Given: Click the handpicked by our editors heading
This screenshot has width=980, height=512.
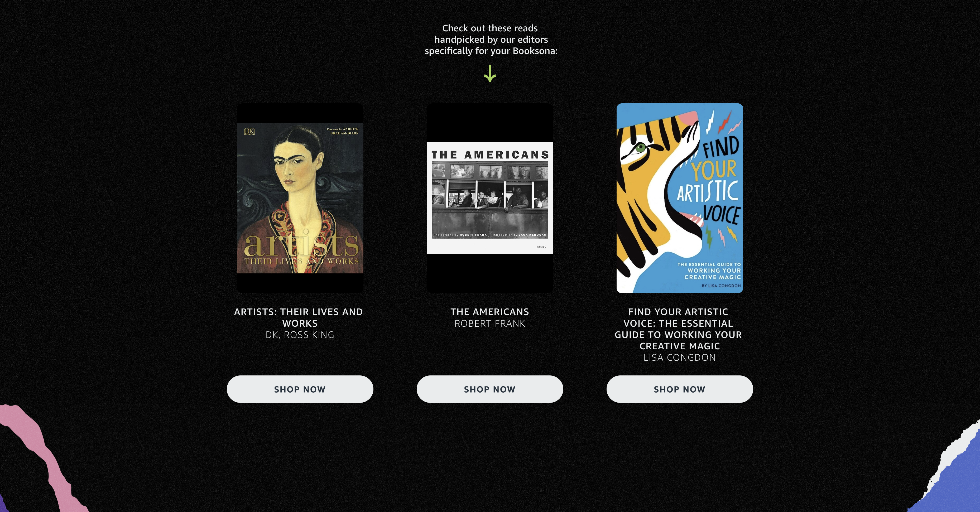Looking at the screenshot, I should [491, 40].
